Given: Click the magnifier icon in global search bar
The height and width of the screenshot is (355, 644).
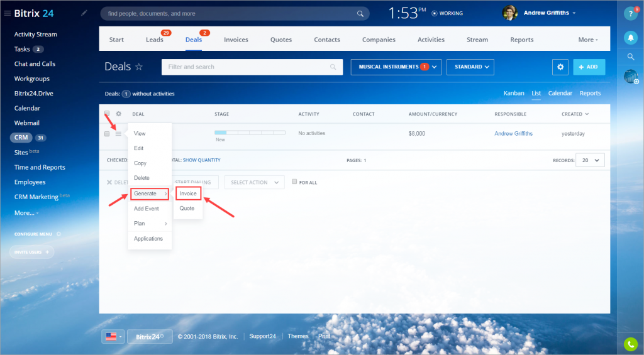Looking at the screenshot, I should 360,14.
